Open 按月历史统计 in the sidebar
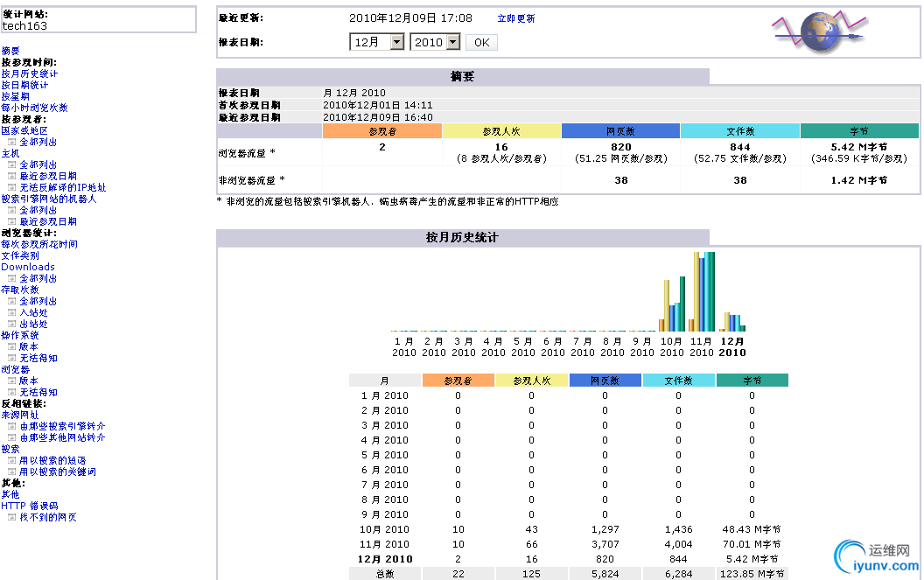 coord(30,73)
